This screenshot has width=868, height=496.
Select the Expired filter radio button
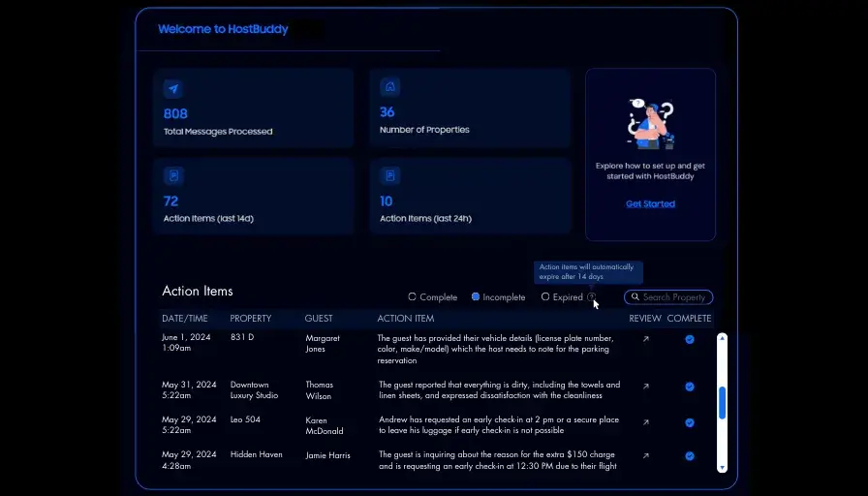tap(545, 297)
